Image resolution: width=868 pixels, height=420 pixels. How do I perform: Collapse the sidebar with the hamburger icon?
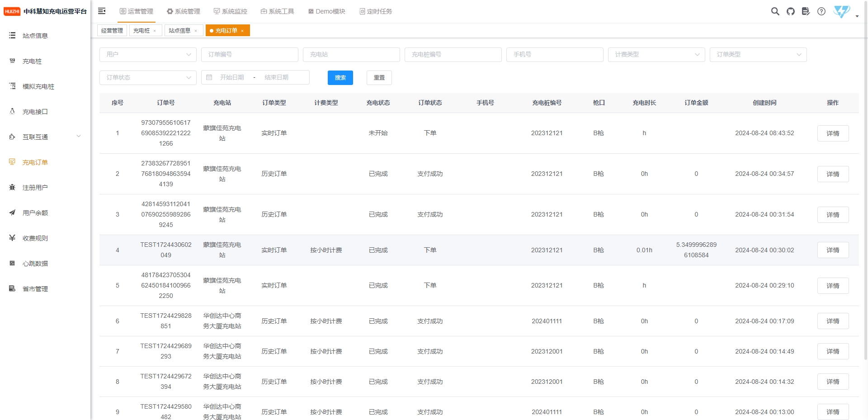pyautogui.click(x=102, y=11)
